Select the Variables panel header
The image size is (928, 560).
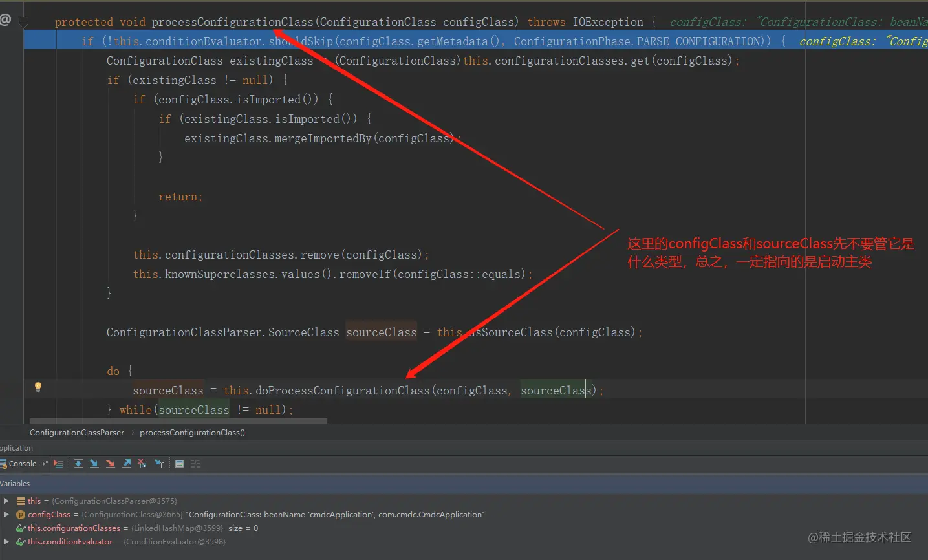pos(464,484)
